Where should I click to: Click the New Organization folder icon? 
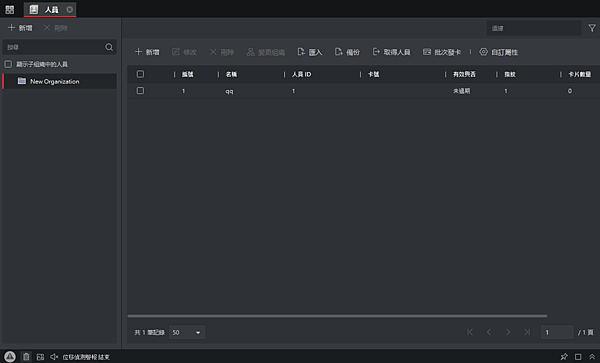(22, 81)
